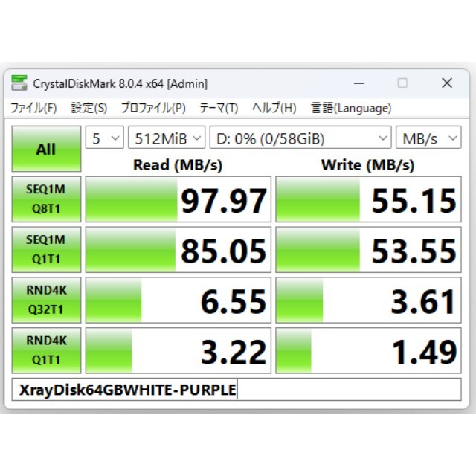This screenshot has width=476, height=476.
Task: Start all benchmarks with the All button
Action: 46,149
